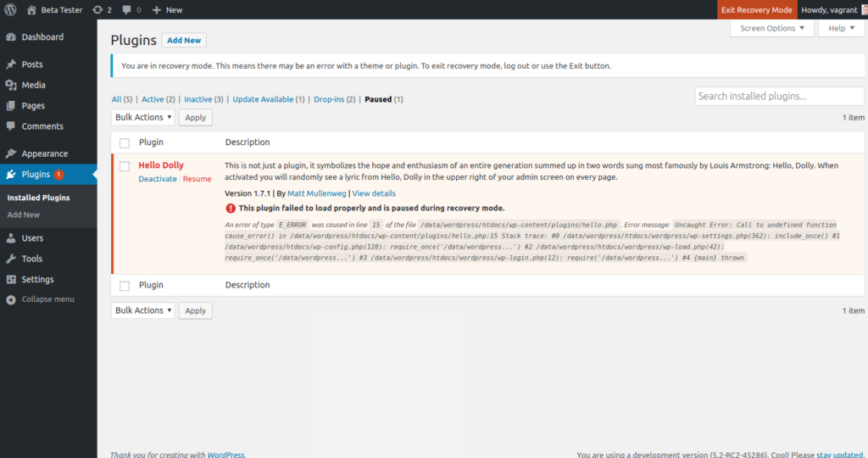Click the Settings sliders icon
The width and height of the screenshot is (868, 458).
[11, 279]
